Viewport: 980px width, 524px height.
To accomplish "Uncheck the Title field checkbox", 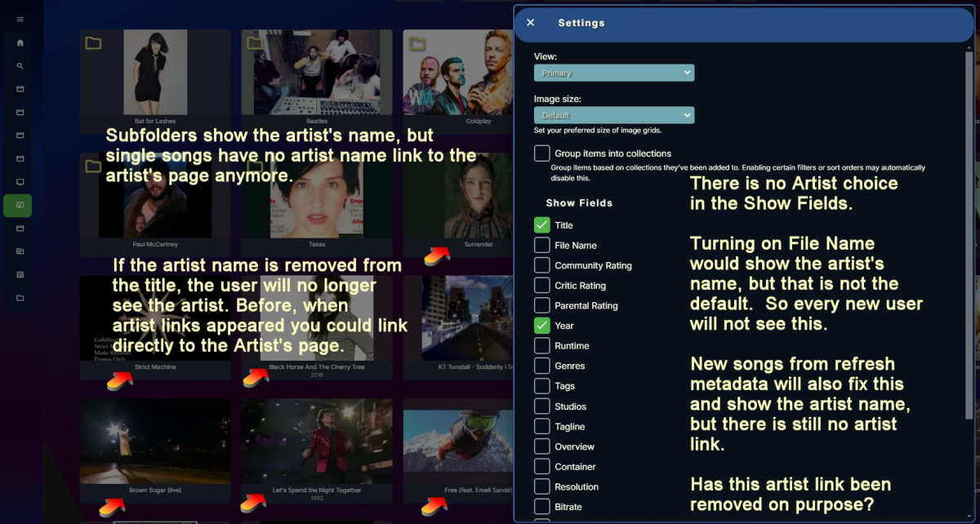I will [542, 225].
